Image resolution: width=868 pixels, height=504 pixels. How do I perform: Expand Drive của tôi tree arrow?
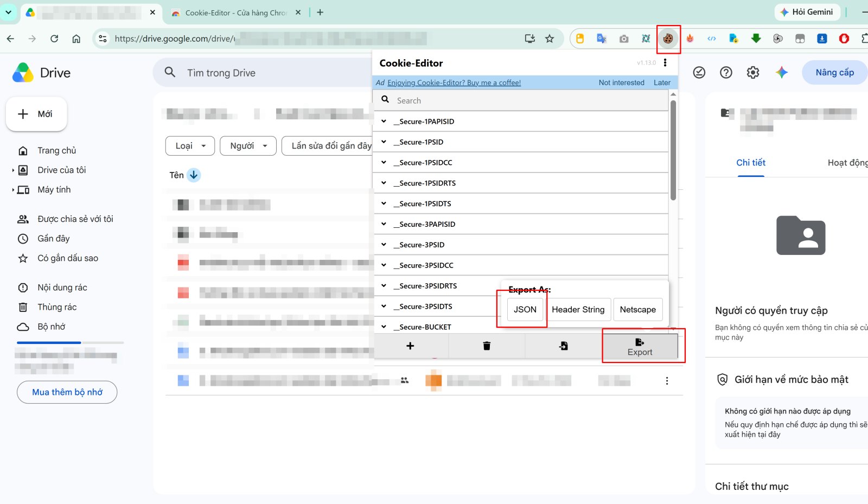pyautogui.click(x=13, y=170)
